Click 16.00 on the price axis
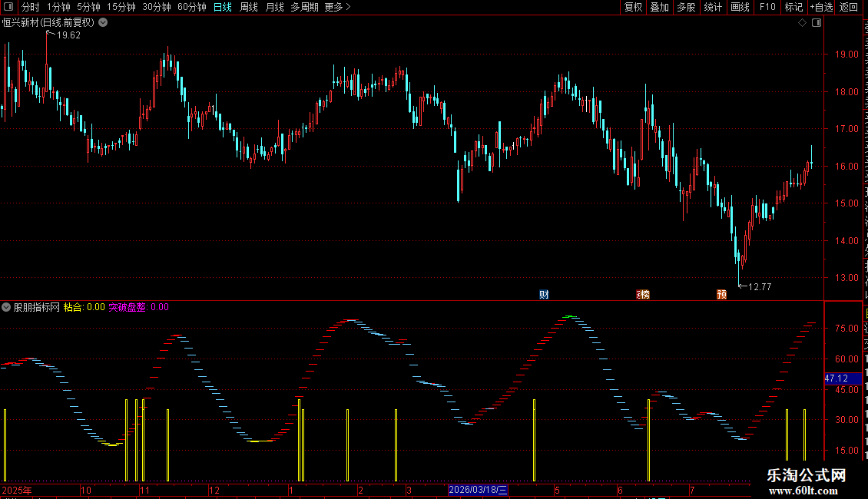 click(846, 166)
